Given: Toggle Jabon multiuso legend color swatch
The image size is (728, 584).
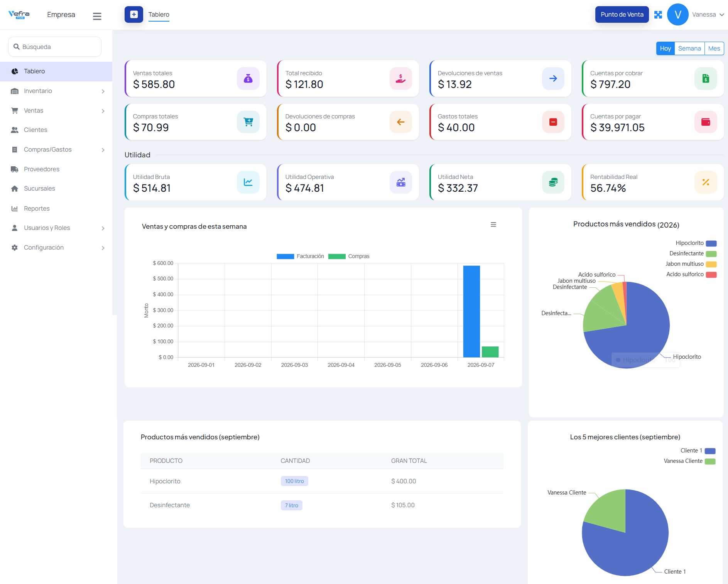Looking at the screenshot, I should 711,264.
